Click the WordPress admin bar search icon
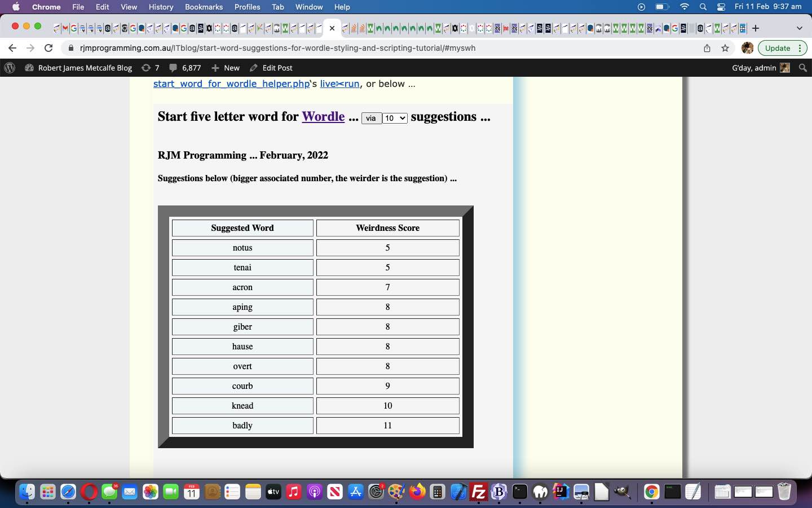812x508 pixels. (803, 68)
